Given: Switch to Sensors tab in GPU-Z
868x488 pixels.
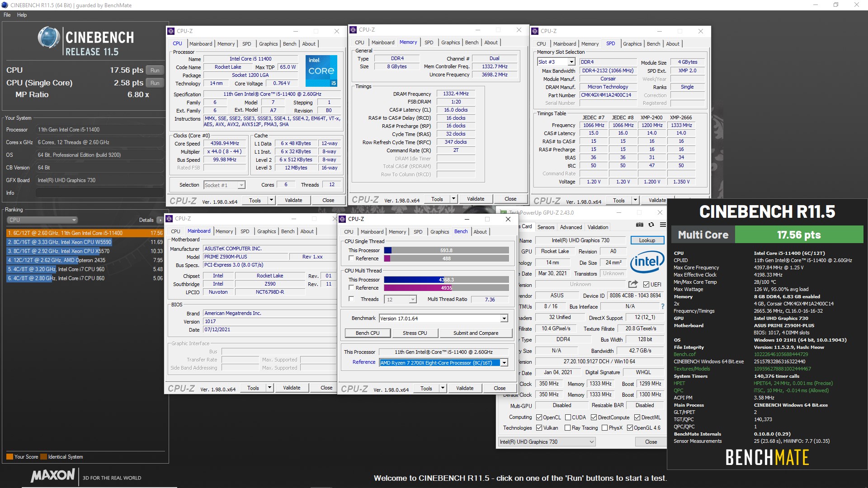Looking at the screenshot, I should [x=546, y=227].
